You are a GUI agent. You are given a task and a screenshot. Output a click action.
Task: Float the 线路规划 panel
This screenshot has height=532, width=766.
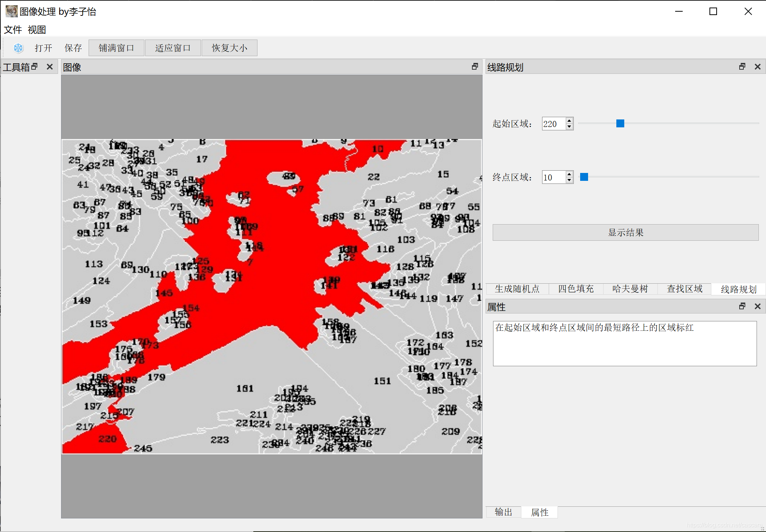[x=742, y=67]
